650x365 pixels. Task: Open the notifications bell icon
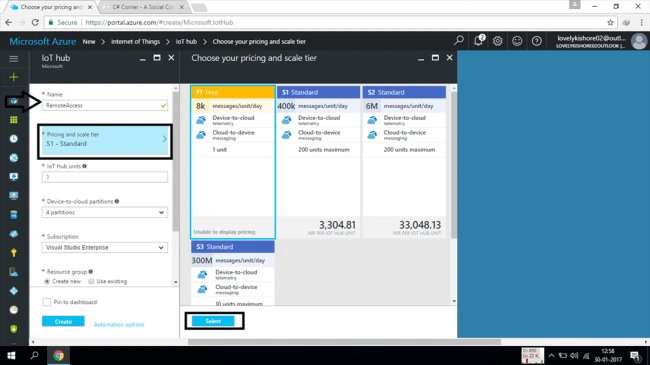pos(478,41)
